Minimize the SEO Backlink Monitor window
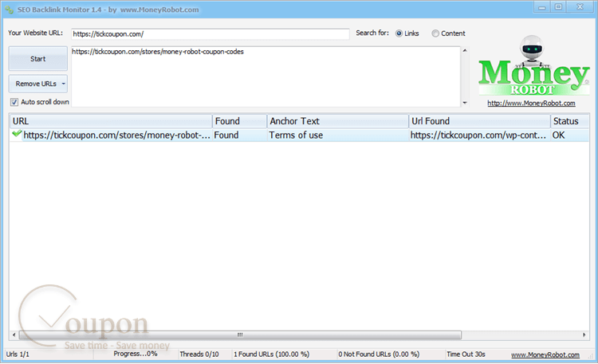Screen dimensions: 598x364 542,7
